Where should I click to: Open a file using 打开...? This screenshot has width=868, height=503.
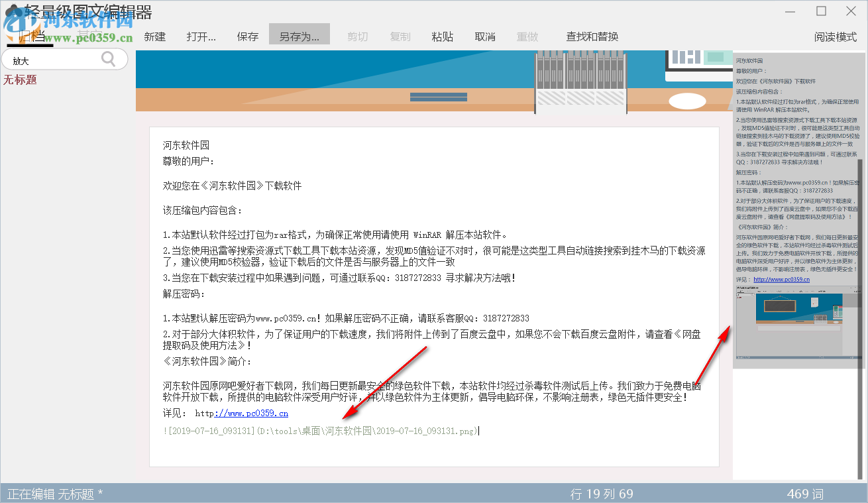pyautogui.click(x=199, y=37)
